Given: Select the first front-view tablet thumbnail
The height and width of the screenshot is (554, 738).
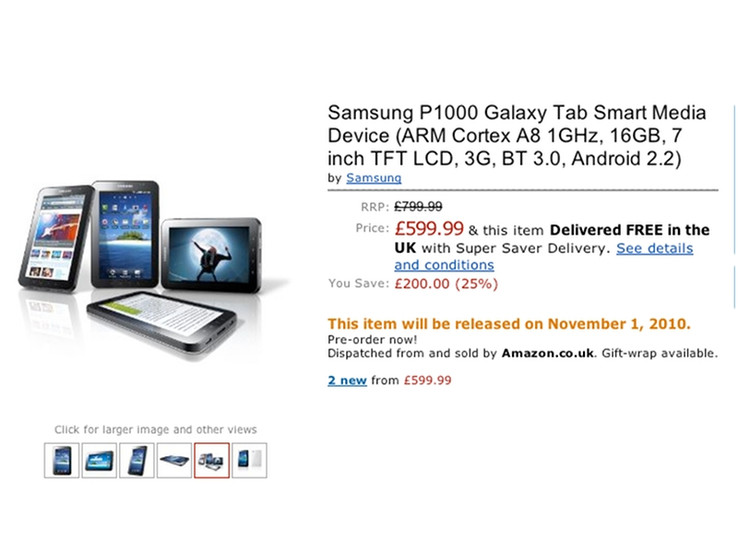Looking at the screenshot, I should click(62, 460).
